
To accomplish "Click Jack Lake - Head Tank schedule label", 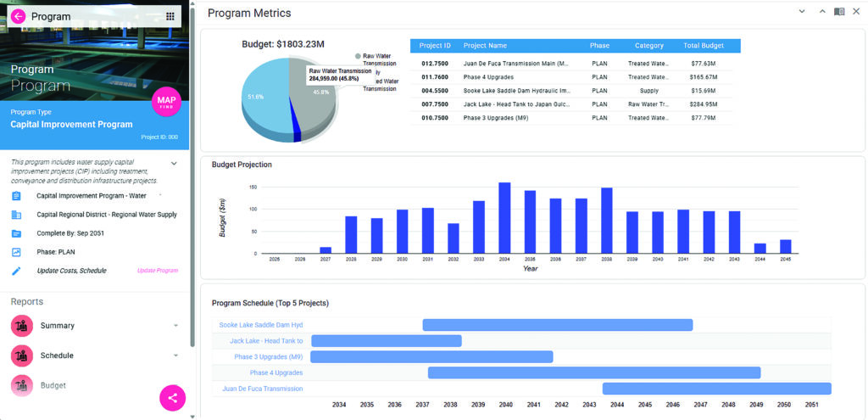I will (266, 341).
